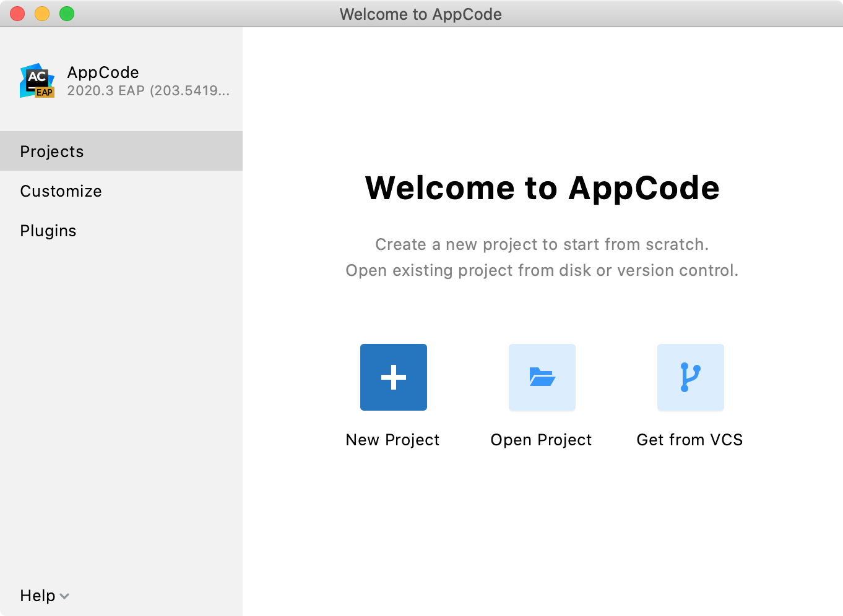Minimize the window with yellow button
This screenshot has height=616, width=843.
(x=42, y=14)
